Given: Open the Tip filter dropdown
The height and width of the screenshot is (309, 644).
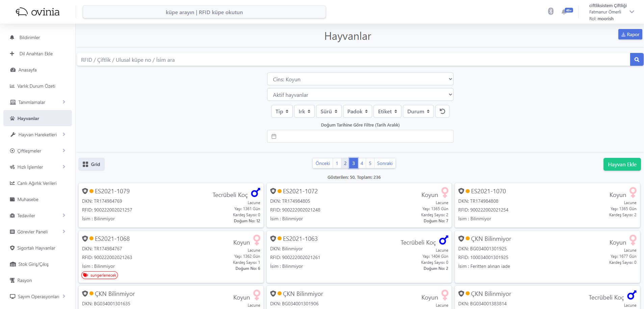Looking at the screenshot, I should [282, 111].
